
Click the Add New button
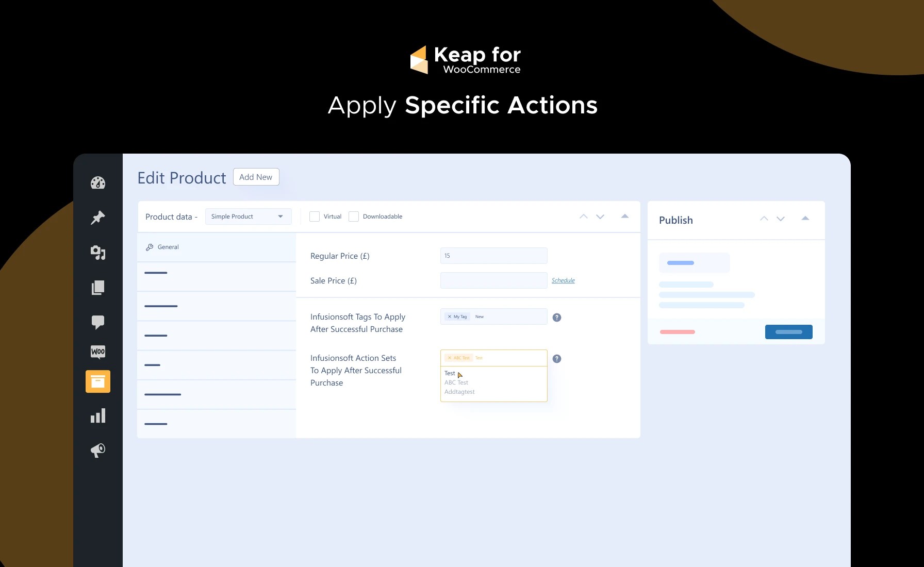256,177
